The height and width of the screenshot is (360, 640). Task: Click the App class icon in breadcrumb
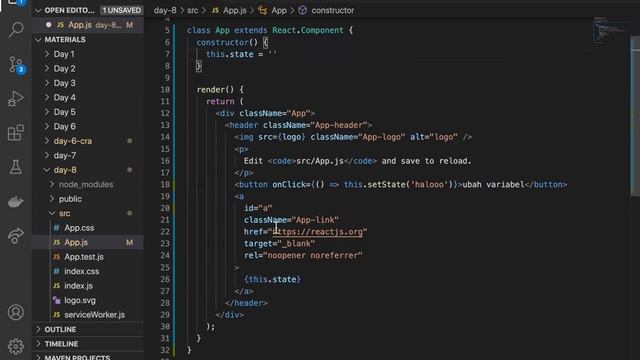pyautogui.click(x=262, y=10)
